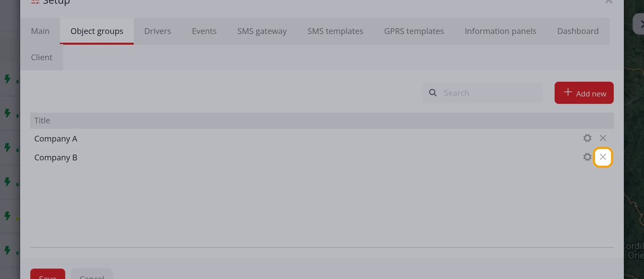Click the Add new button
This screenshot has width=644, height=279.
(x=584, y=93)
